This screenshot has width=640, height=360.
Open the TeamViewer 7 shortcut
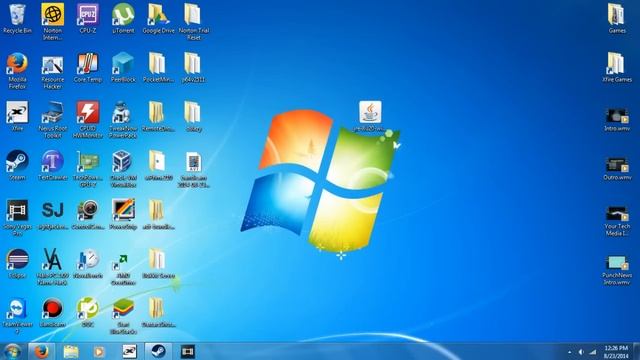[x=17, y=315]
